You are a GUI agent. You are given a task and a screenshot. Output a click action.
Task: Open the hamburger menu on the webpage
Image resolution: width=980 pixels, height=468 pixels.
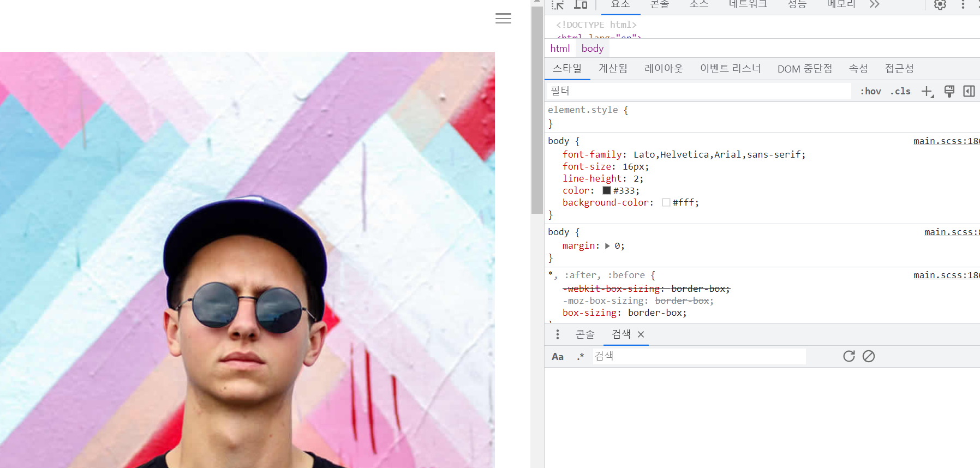point(503,19)
